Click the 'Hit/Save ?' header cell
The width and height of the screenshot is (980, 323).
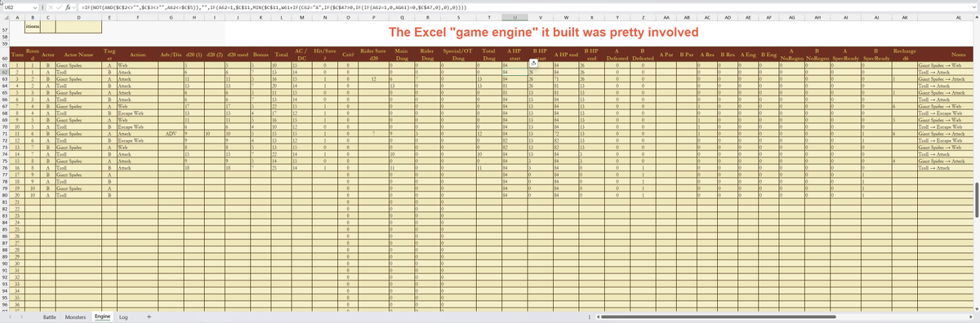325,54
